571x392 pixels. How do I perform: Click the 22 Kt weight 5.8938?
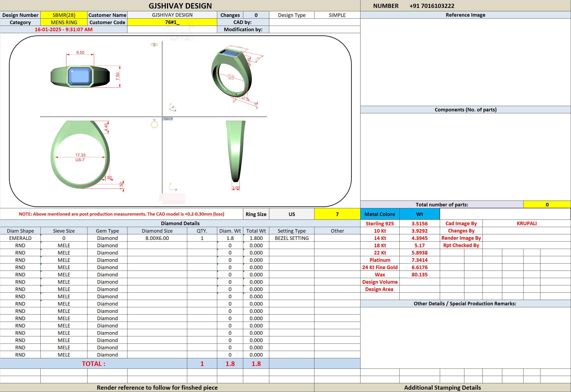(420, 253)
